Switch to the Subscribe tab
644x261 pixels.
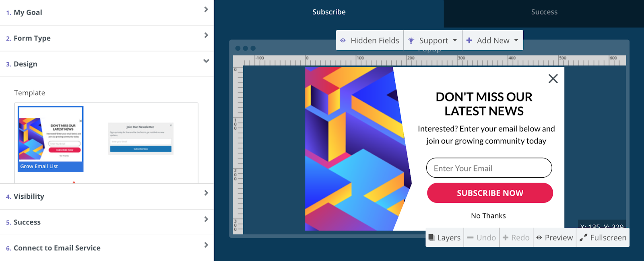[329, 12]
